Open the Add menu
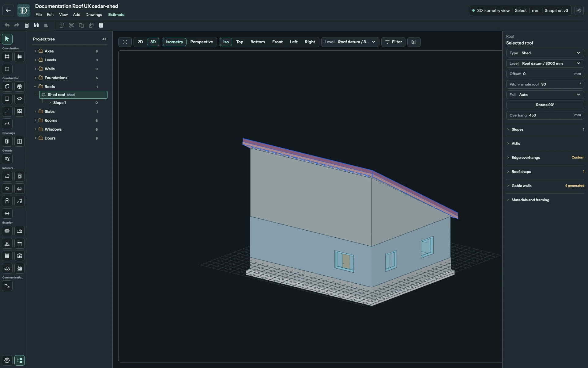 click(77, 15)
